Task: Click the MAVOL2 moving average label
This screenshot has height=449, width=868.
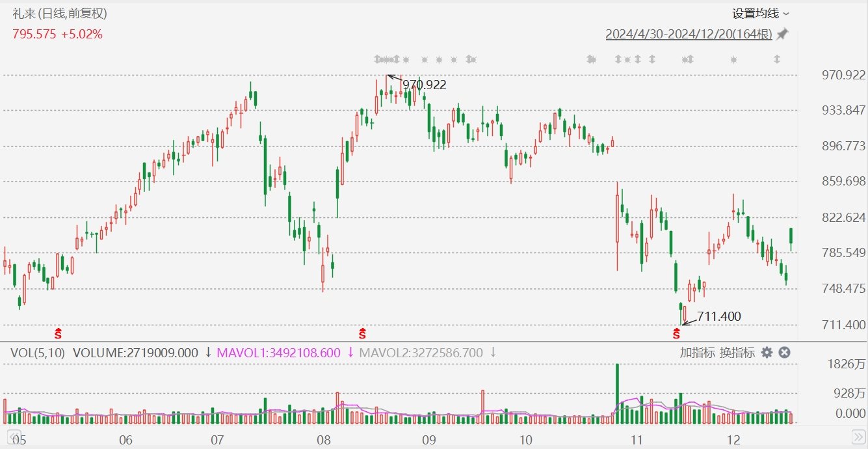Action: click(x=421, y=353)
